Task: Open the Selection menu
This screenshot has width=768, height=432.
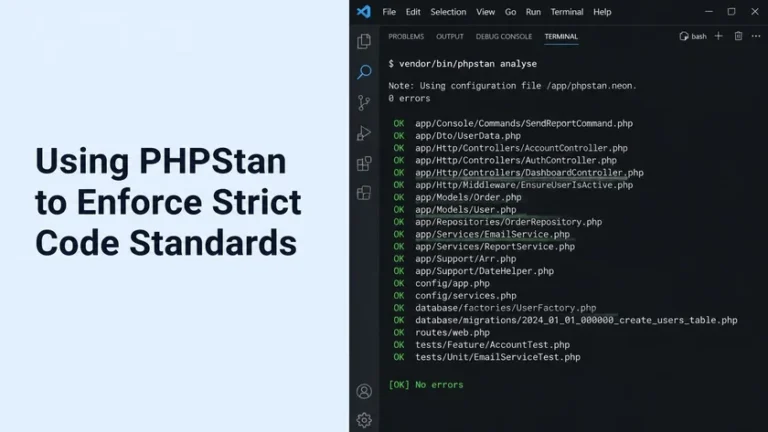Action: pyautogui.click(x=448, y=12)
